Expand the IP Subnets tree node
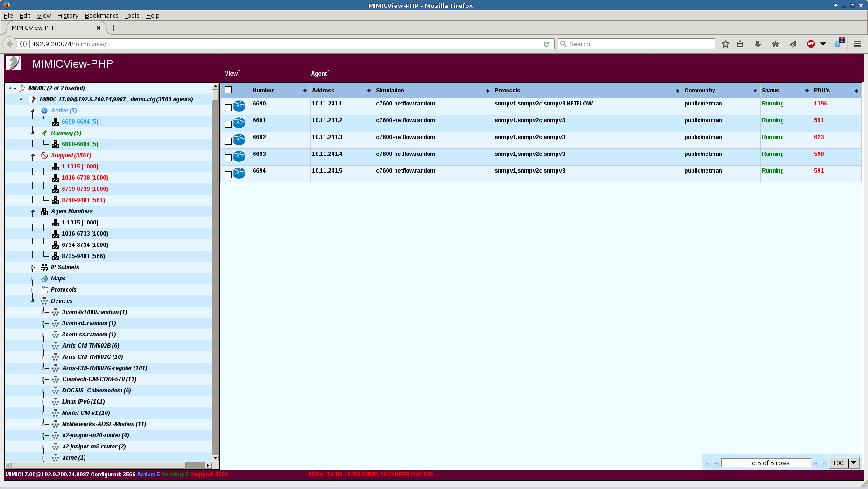868x489 pixels. click(33, 267)
